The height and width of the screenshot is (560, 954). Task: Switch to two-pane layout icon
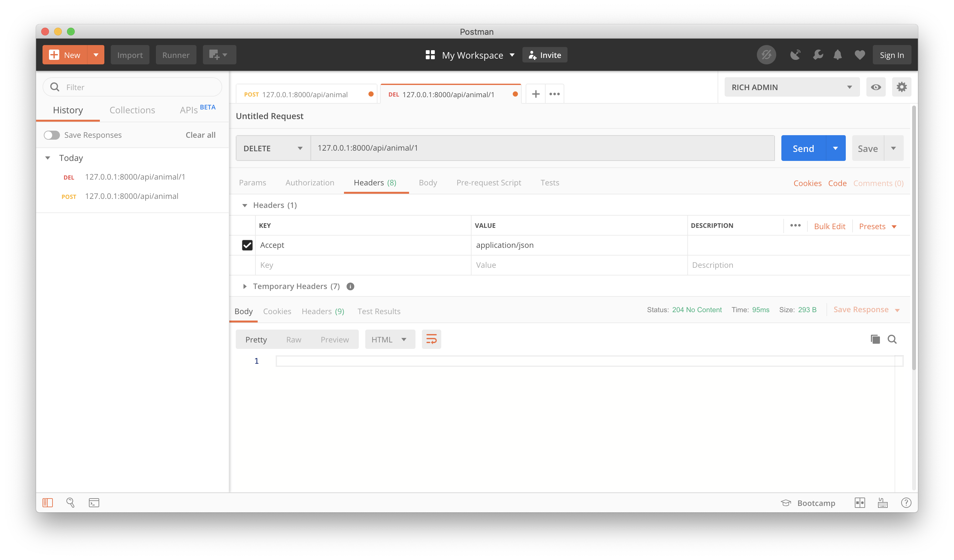point(860,502)
